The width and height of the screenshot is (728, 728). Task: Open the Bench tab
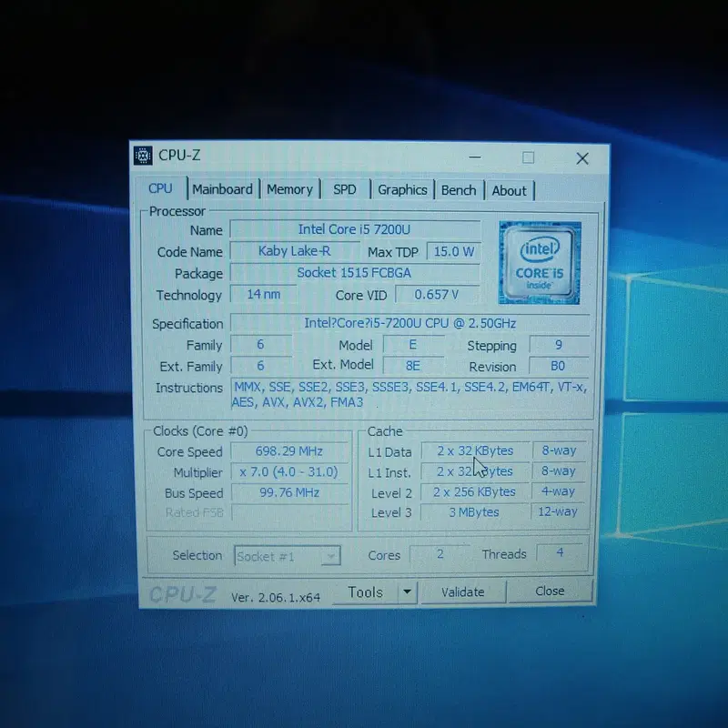tap(459, 190)
